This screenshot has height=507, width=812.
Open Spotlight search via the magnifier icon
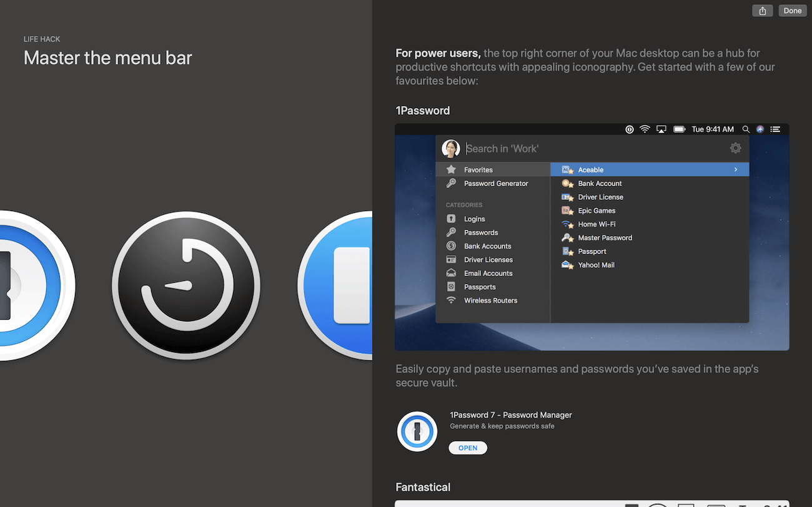pos(746,129)
